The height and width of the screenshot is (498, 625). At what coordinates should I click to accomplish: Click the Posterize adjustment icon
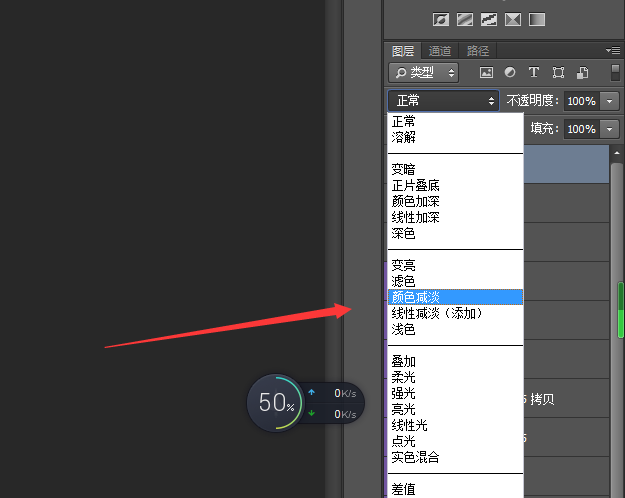click(465, 19)
